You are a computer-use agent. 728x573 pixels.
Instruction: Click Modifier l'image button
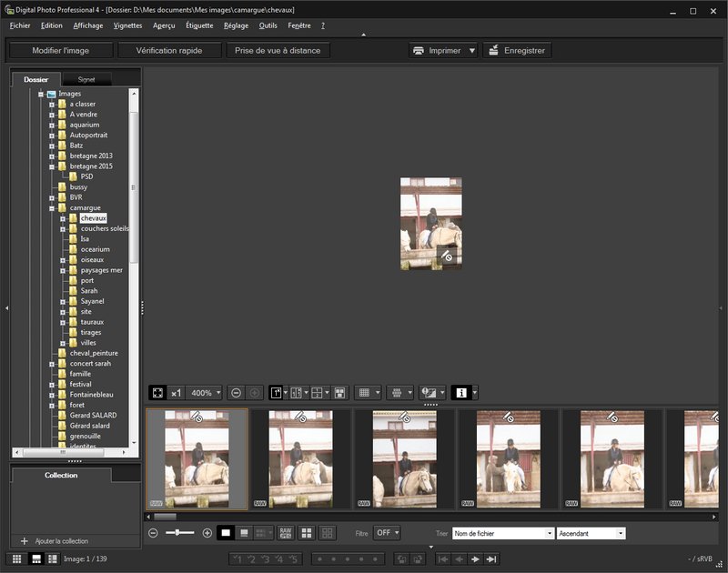tap(61, 51)
